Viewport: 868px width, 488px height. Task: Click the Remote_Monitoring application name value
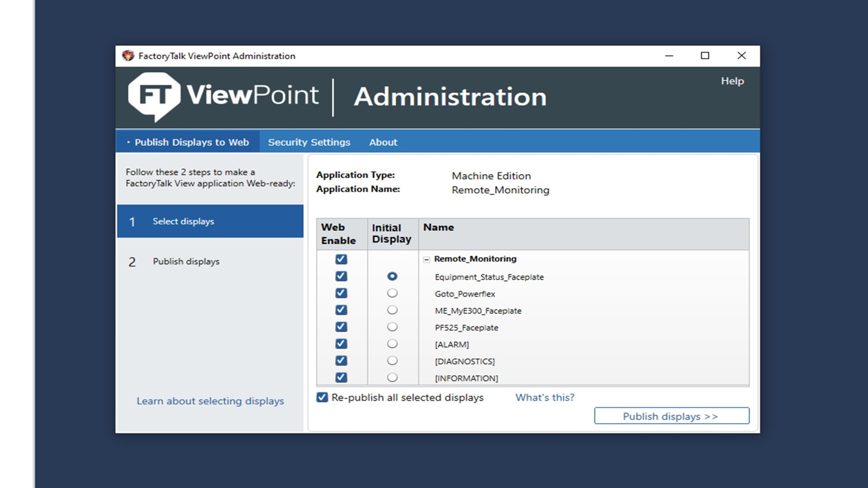[x=500, y=190]
